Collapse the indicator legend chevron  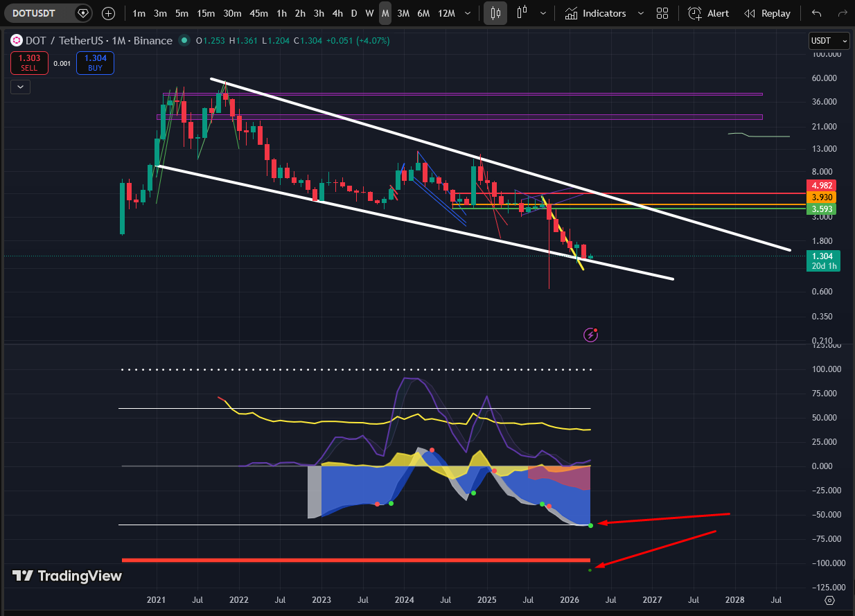pos(21,87)
